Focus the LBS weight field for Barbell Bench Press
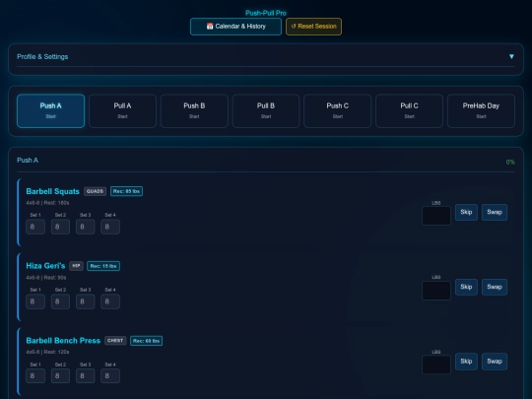532x399 pixels. pos(436,365)
